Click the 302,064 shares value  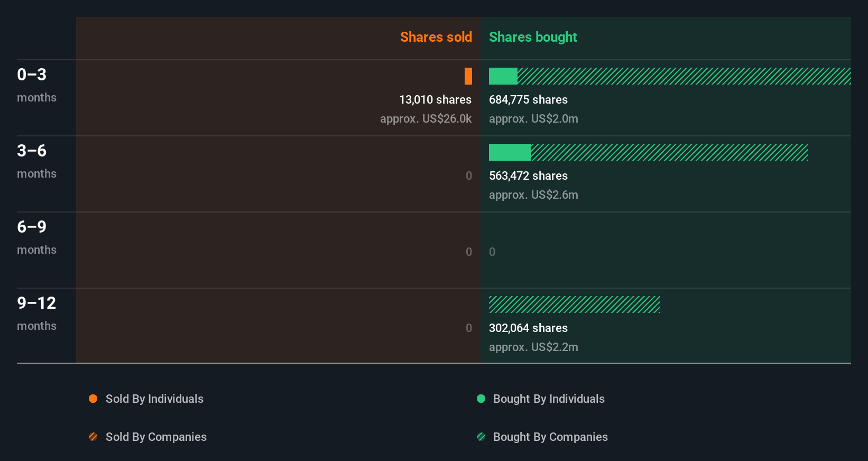point(528,328)
